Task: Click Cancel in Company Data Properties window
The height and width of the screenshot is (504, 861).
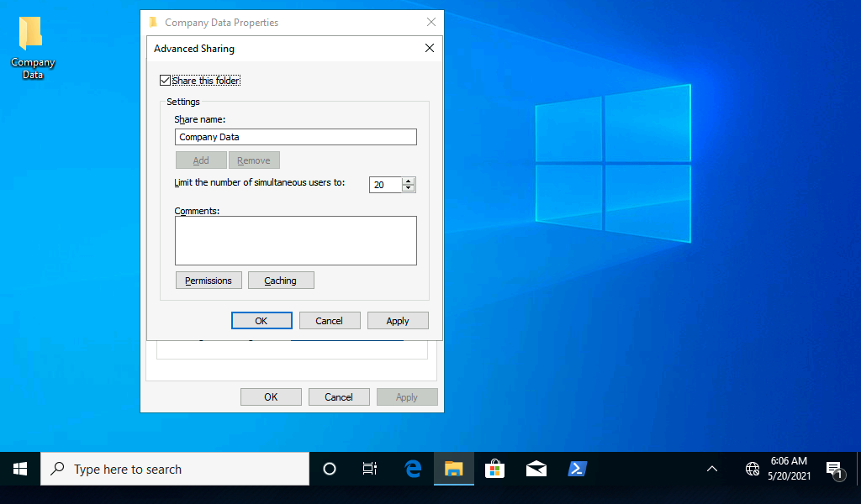Action: click(x=339, y=397)
